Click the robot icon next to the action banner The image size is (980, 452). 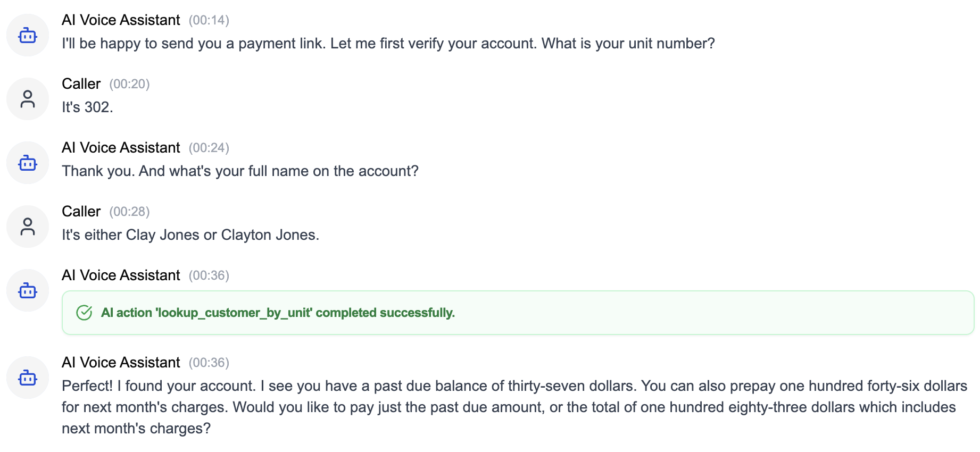(x=27, y=290)
